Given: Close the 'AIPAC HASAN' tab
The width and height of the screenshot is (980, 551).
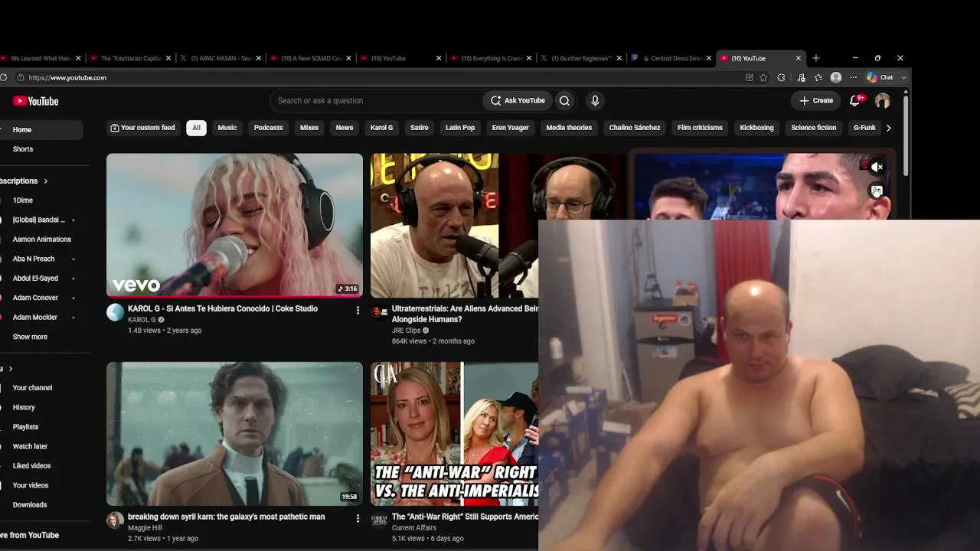Looking at the screenshot, I should pos(259,58).
